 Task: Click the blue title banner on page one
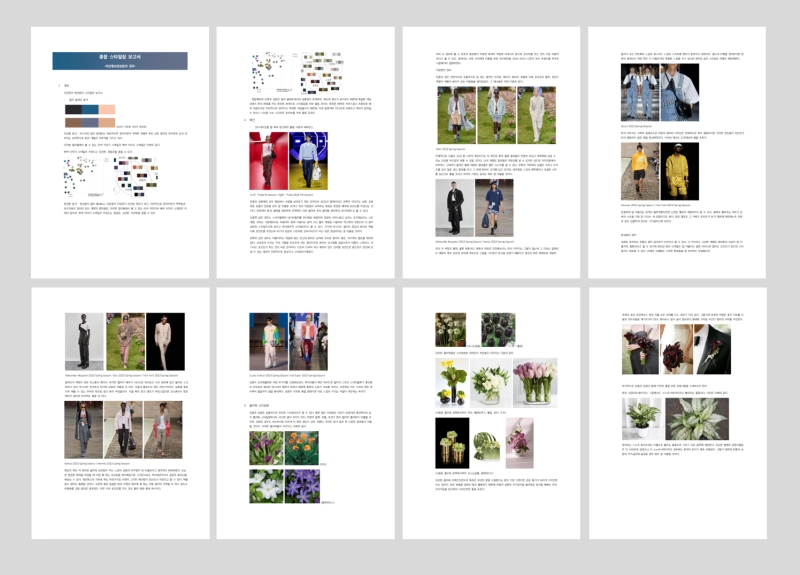pyautogui.click(x=120, y=60)
